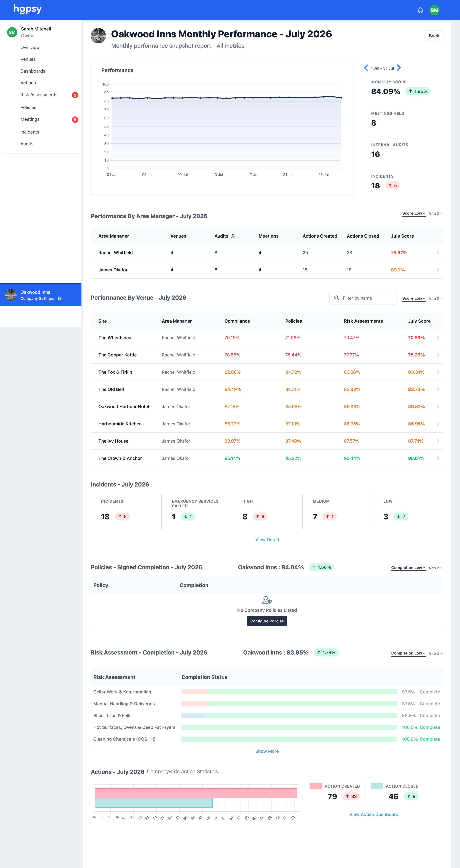
Task: Sort area managers by Score Low
Action: (414, 214)
